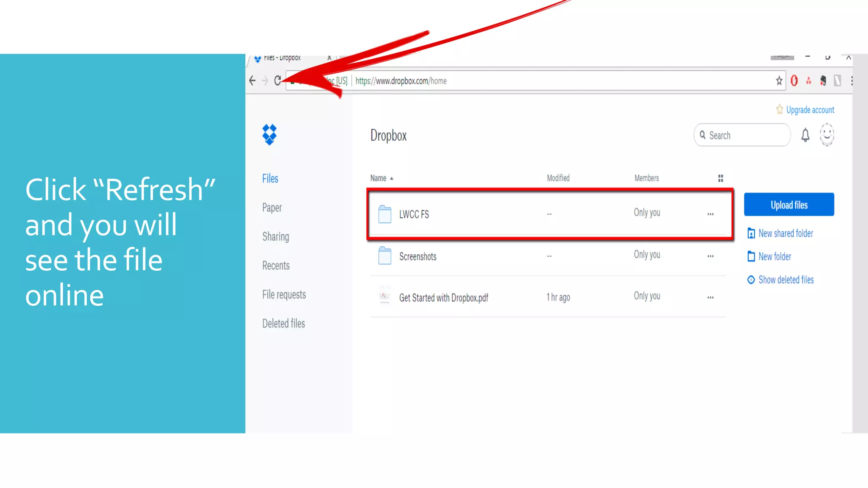Close the Files - Dropbox tab
This screenshot has height=488, width=868.
(x=329, y=58)
